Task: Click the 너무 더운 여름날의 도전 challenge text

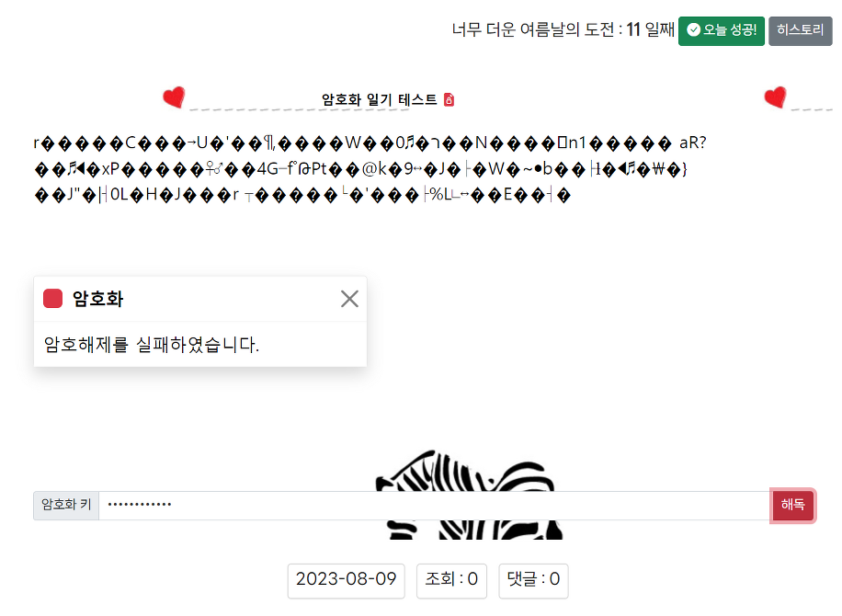Action: (531, 30)
